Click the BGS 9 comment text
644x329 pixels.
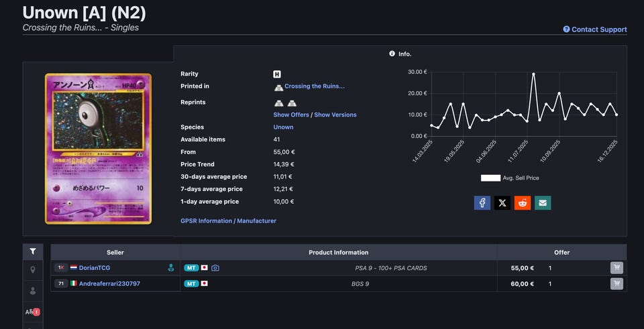[x=360, y=283]
